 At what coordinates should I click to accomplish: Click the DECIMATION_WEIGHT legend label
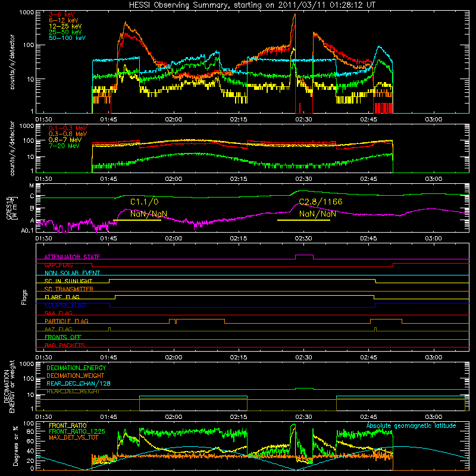coord(76,375)
